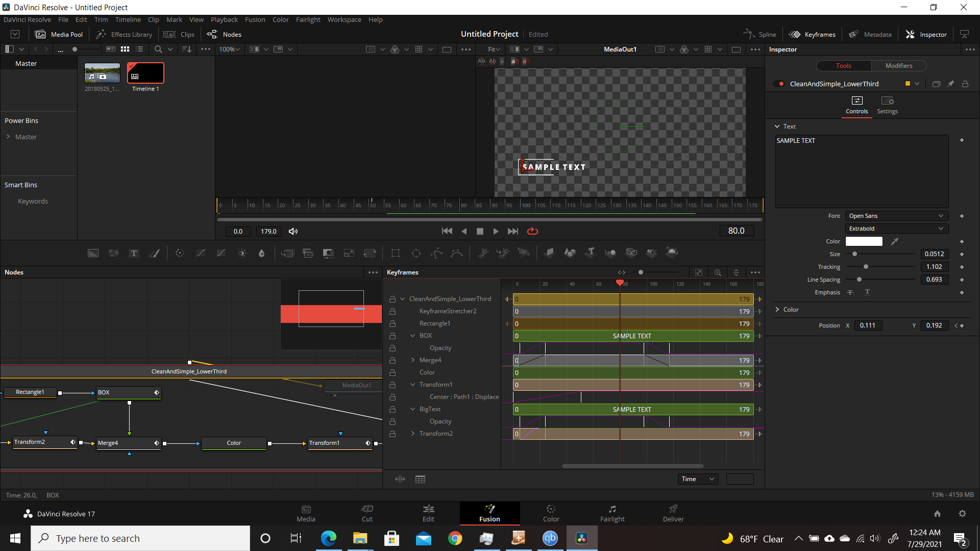
Task: Open the Settings tab in Inspector
Action: click(x=887, y=105)
